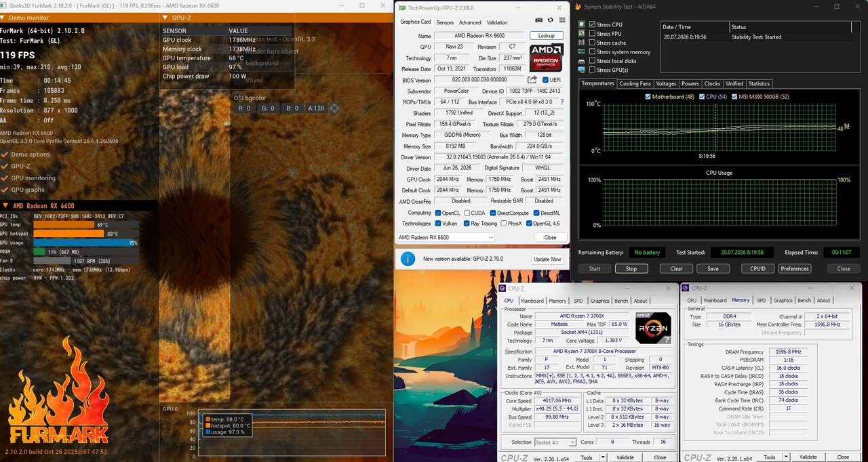
Task: Enable the Stress FPU checkbox
Action: 593,33
